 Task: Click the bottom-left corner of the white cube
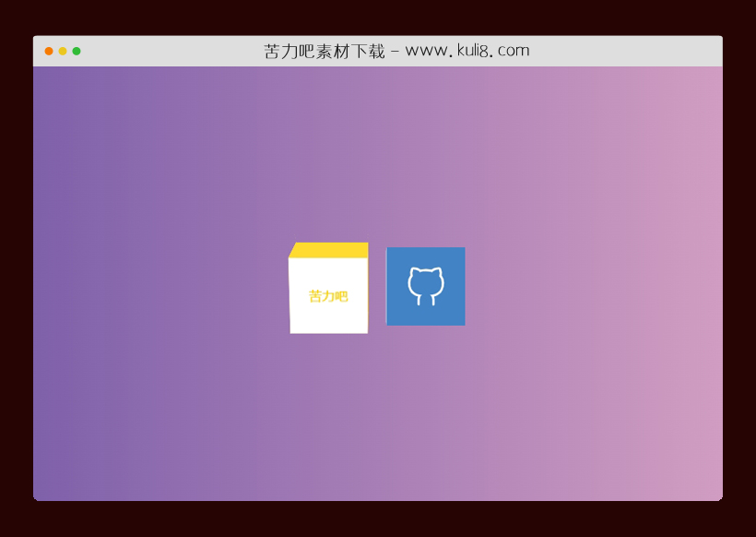pyautogui.click(x=292, y=330)
